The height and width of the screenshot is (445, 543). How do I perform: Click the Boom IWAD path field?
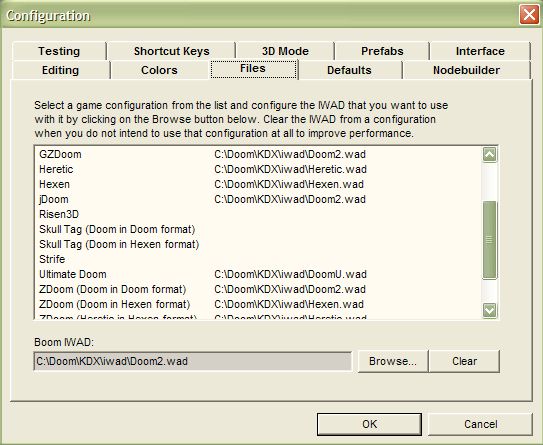coord(193,361)
